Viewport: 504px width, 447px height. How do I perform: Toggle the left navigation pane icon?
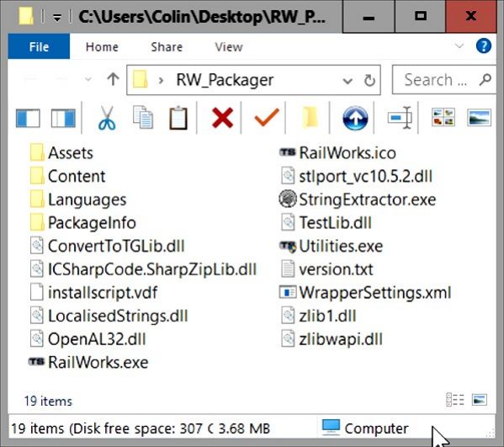pyautogui.click(x=28, y=118)
